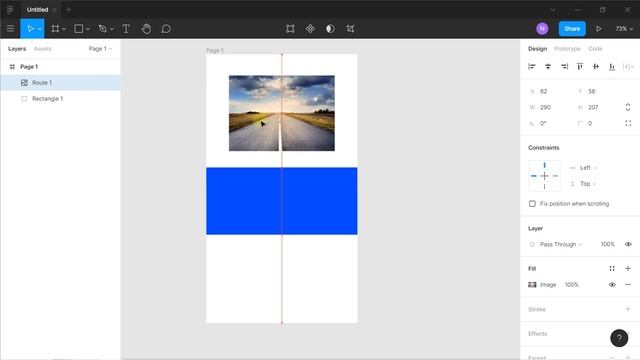Open the distribute spacing dropdown
Screen dimensions: 640x360
coord(628,67)
